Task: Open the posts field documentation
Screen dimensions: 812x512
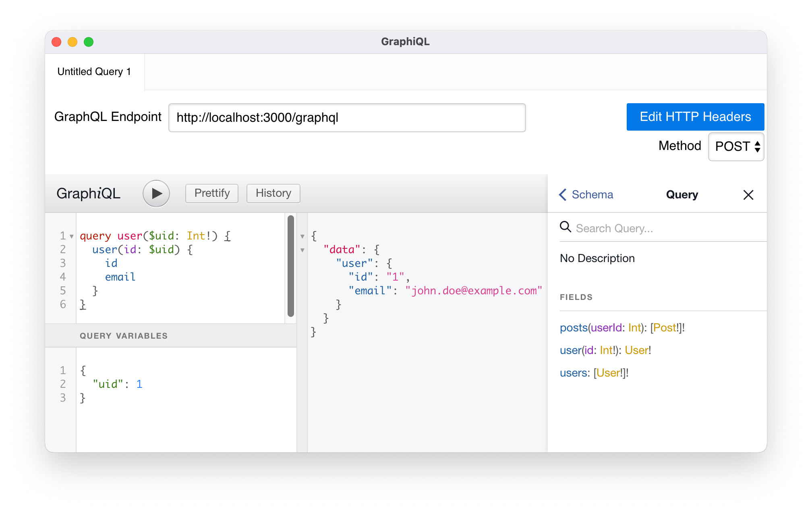Action: 574,328
